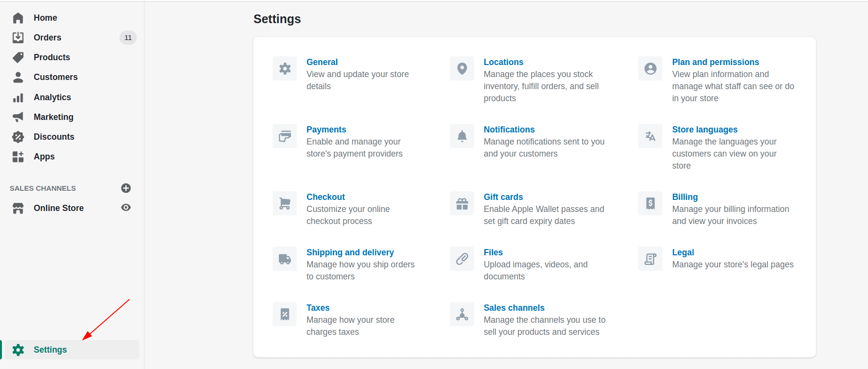Viewport: 868px width, 369px height.
Task: Click the Orders count badge 11
Action: [x=128, y=38]
